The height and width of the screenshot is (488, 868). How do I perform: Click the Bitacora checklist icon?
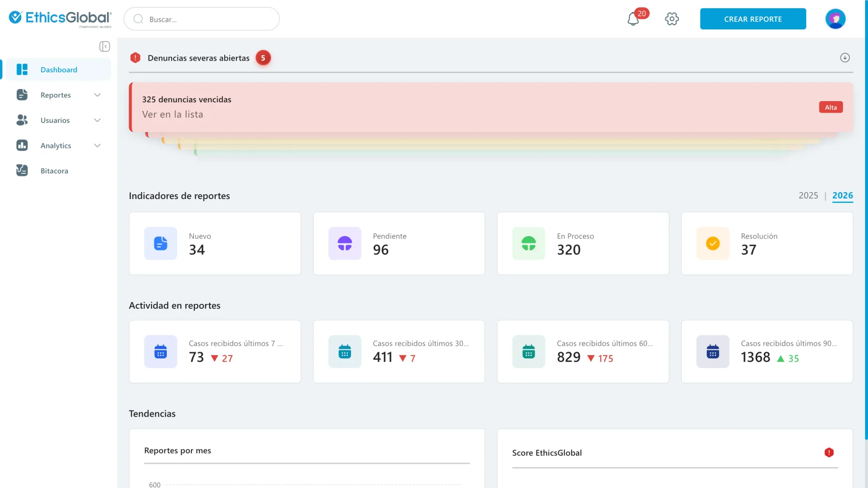pyautogui.click(x=22, y=171)
